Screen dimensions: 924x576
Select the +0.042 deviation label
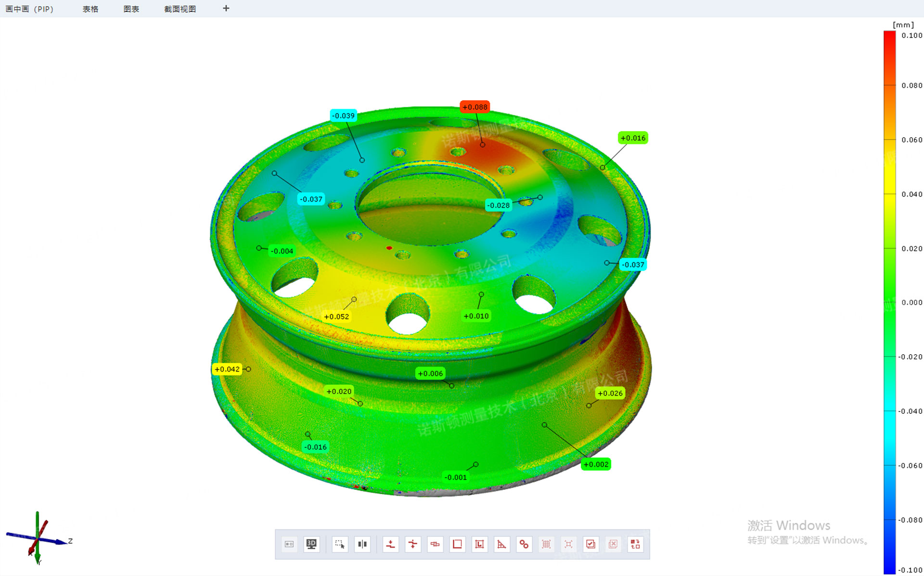(x=227, y=369)
